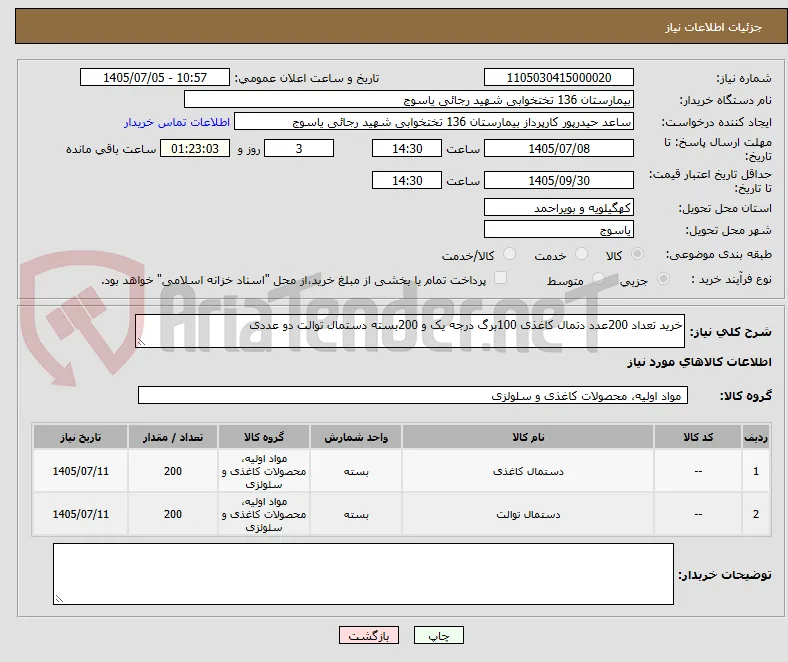This screenshot has width=788, height=662.
Task: Click row number 2 in the items table
Action: pos(755,514)
